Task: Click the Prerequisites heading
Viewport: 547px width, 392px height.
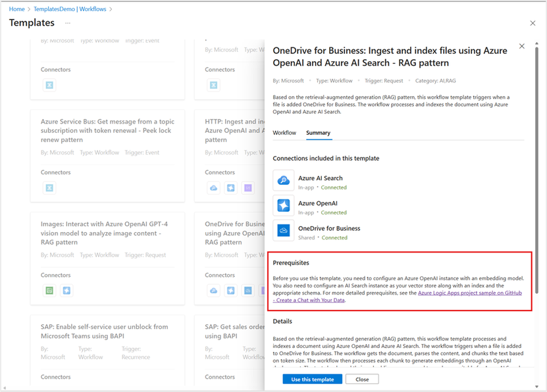Action: 291,262
